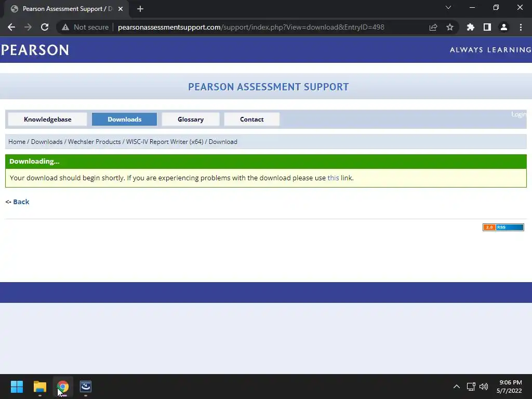Open the Downloads tab
532x399 pixels.
pyautogui.click(x=125, y=119)
